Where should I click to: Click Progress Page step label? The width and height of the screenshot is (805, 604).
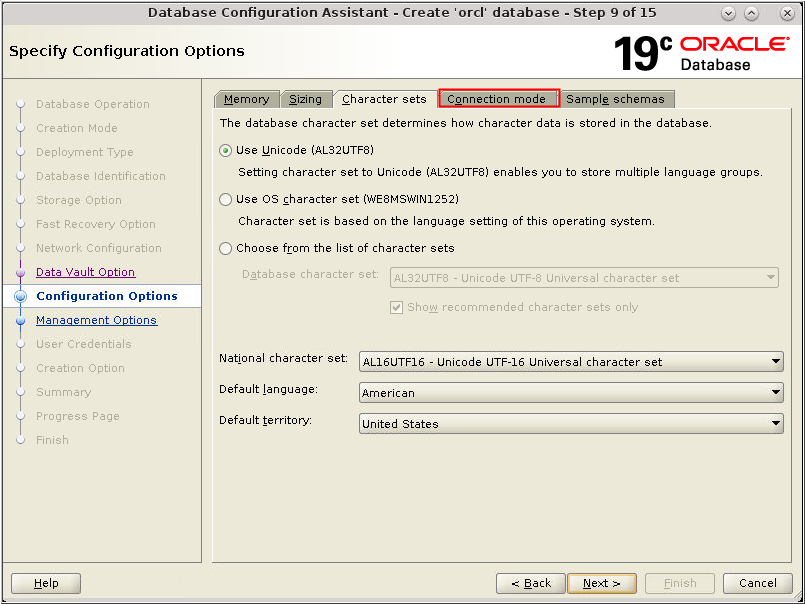pyautogui.click(x=78, y=417)
